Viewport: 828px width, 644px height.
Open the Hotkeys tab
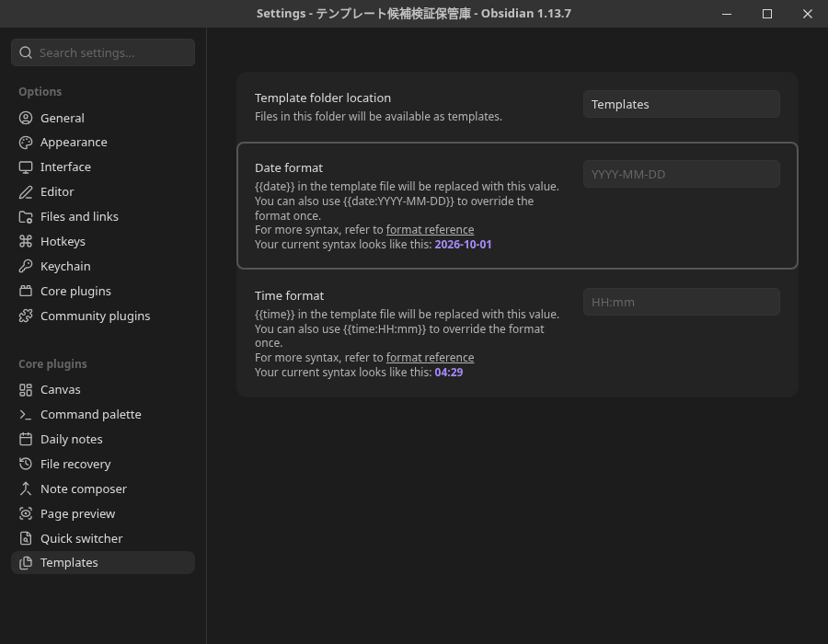coord(103,242)
